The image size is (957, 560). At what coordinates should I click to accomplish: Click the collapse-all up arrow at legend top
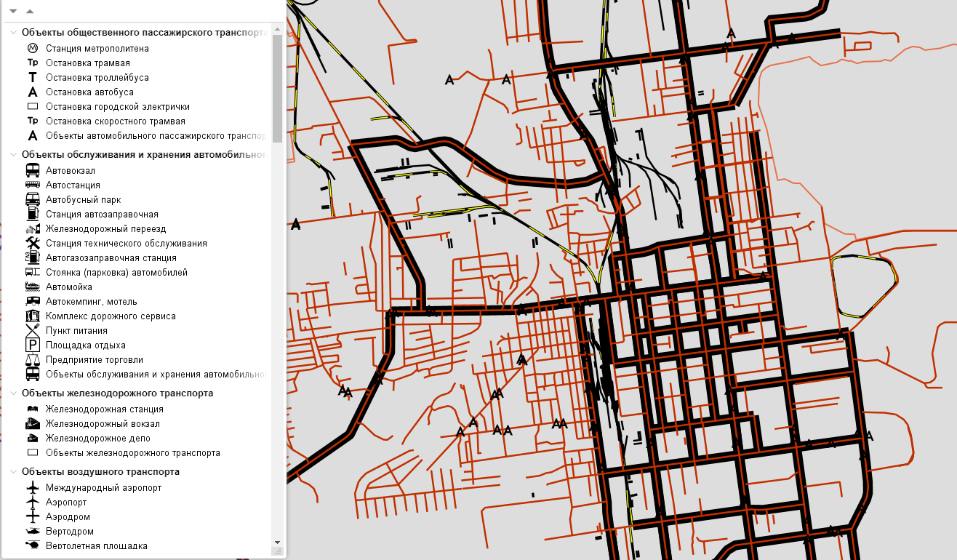[30, 12]
